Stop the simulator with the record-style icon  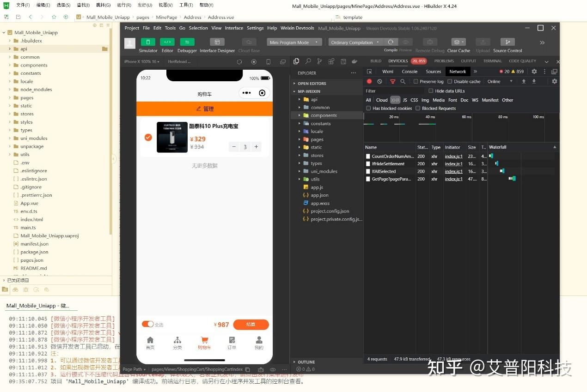pyautogui.click(x=254, y=61)
